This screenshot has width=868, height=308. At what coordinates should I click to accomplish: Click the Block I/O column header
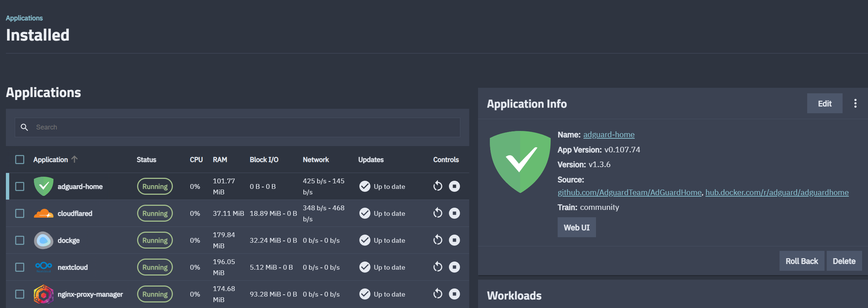(x=264, y=160)
